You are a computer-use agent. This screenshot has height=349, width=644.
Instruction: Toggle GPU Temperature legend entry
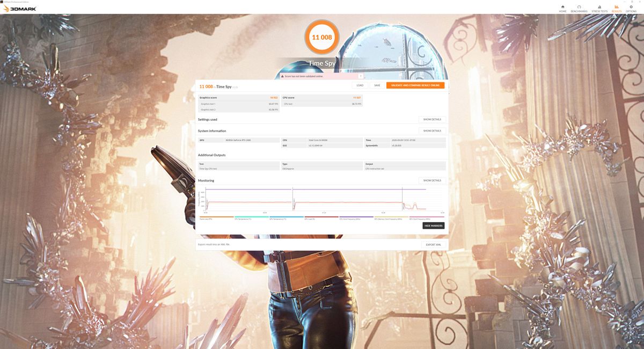coord(286,218)
